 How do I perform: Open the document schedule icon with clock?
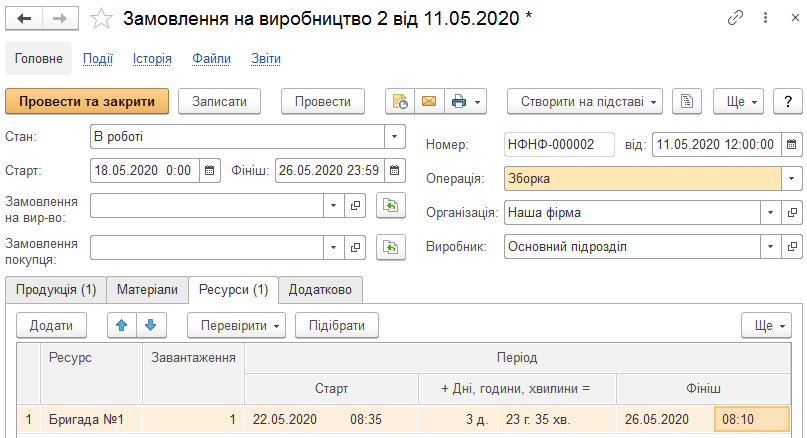400,101
